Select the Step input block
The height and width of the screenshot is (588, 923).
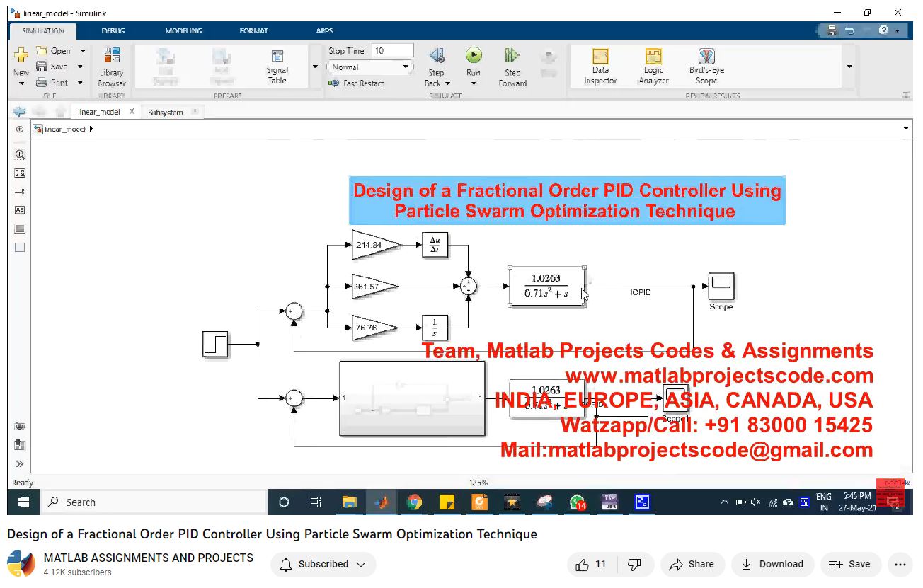(215, 345)
